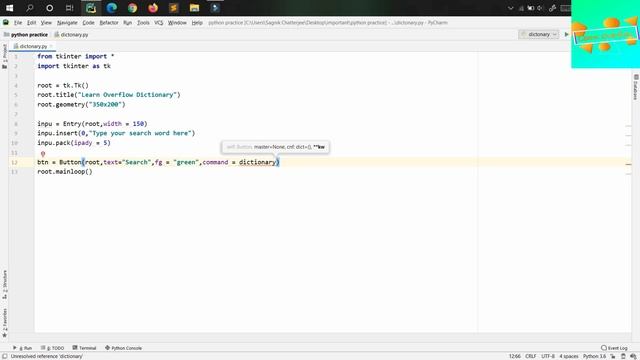Switch to PyCharm taskbar icon
Screen dimensions: 640x360
point(91,8)
